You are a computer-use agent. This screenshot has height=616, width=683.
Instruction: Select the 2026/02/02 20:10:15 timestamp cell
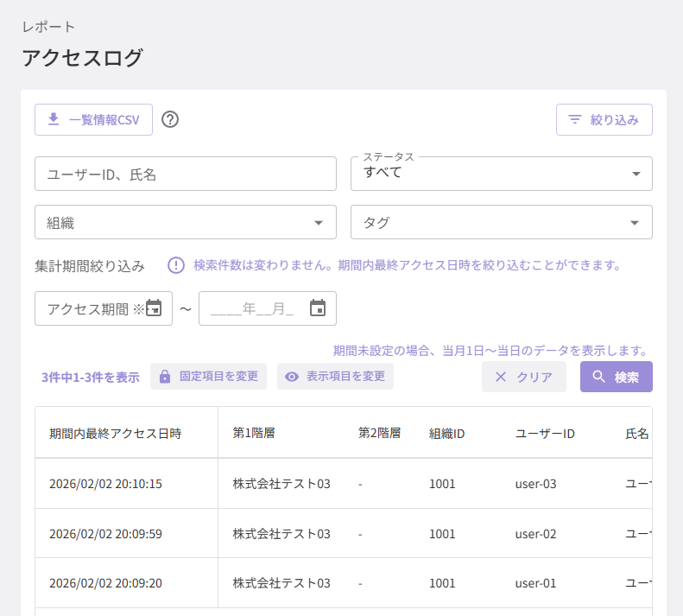click(x=105, y=484)
